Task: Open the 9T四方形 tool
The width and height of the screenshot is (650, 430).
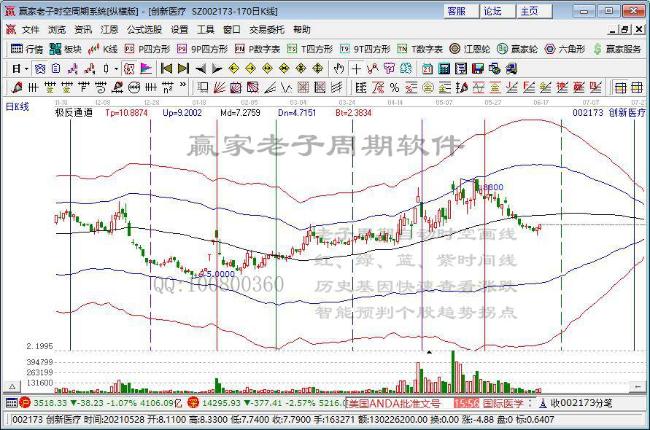Action: [365, 49]
